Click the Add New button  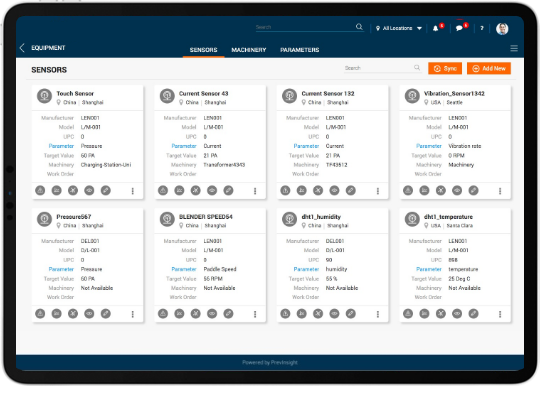click(489, 69)
